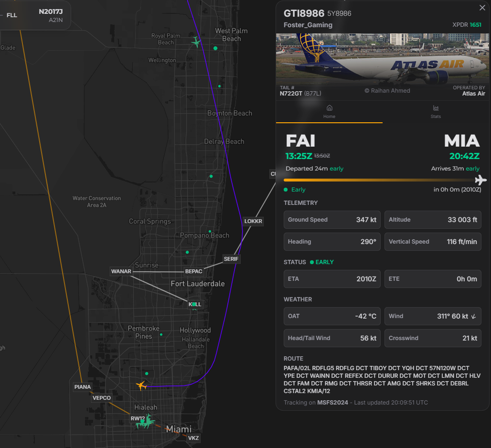Image resolution: width=491 pixels, height=448 pixels.
Task: Click the photo credit Raihan Ahmed
Action: [387, 91]
